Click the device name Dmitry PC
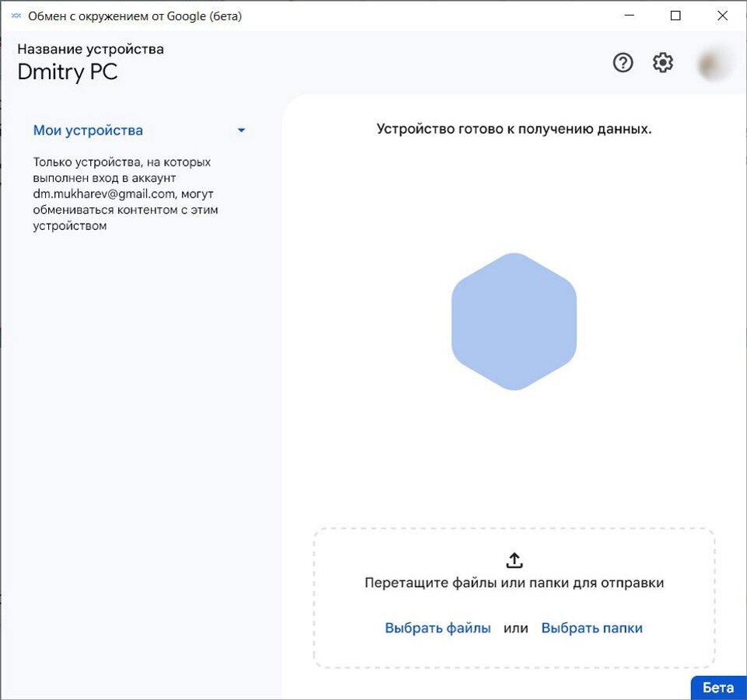 [x=67, y=72]
